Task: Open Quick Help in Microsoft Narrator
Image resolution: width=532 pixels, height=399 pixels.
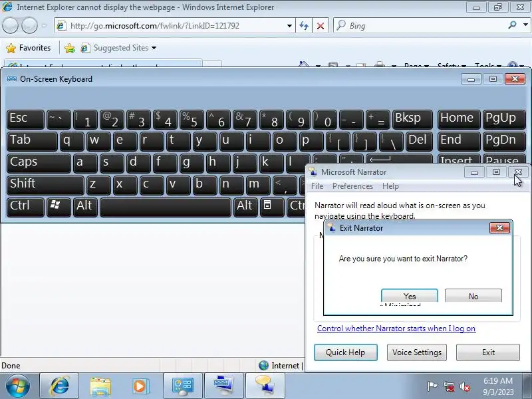Action: 345,352
